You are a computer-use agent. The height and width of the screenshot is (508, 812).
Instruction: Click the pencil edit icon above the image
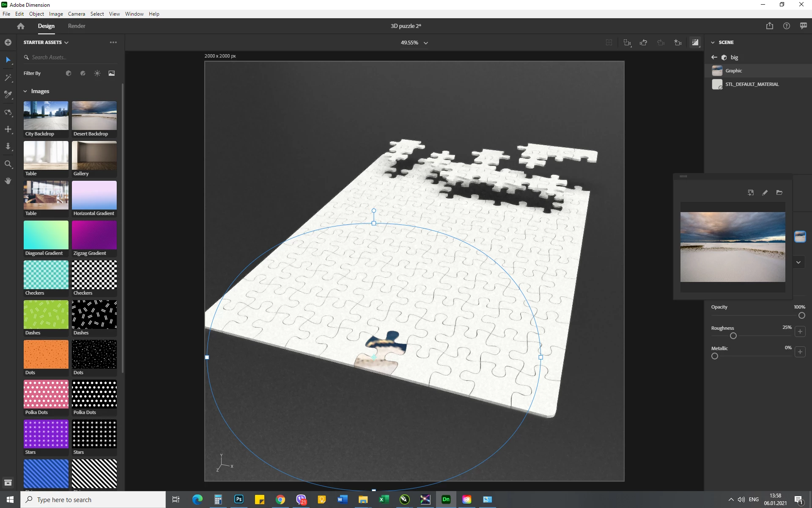coord(765,193)
